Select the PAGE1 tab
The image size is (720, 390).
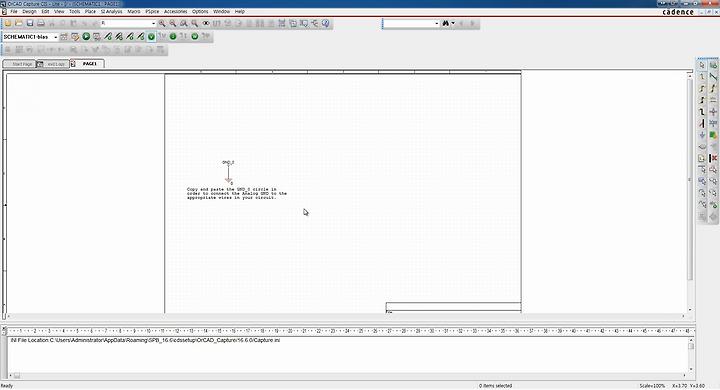click(x=87, y=64)
